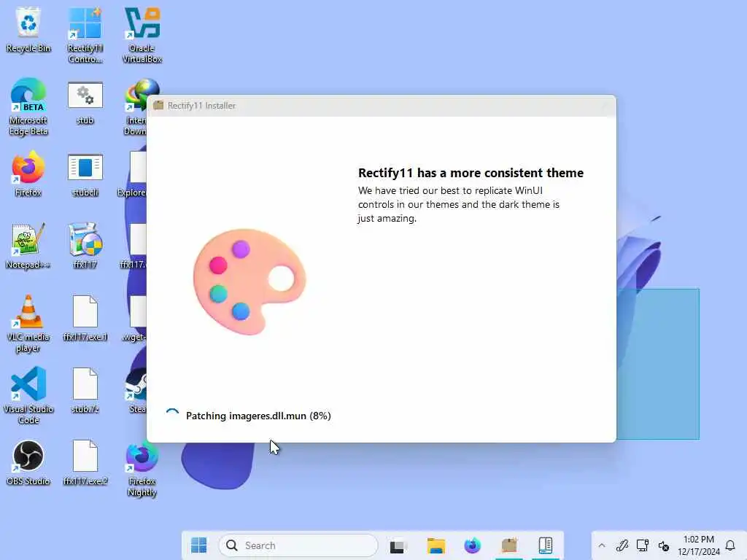
Task: Select the stub.7z file icon
Action: pyautogui.click(x=85, y=391)
